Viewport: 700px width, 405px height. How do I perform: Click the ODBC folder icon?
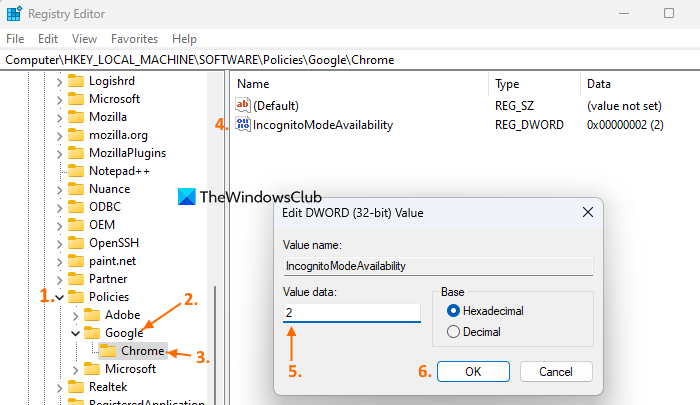[x=76, y=207]
